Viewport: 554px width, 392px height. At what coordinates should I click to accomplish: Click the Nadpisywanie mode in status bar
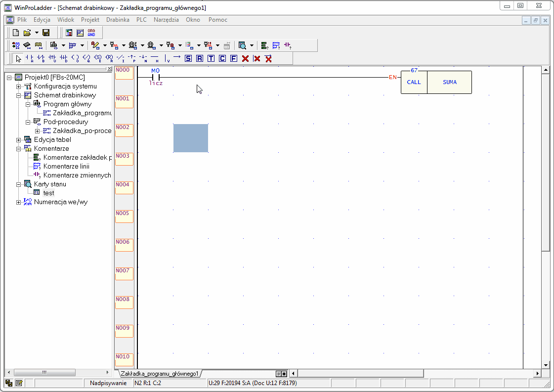pyautogui.click(x=108, y=383)
